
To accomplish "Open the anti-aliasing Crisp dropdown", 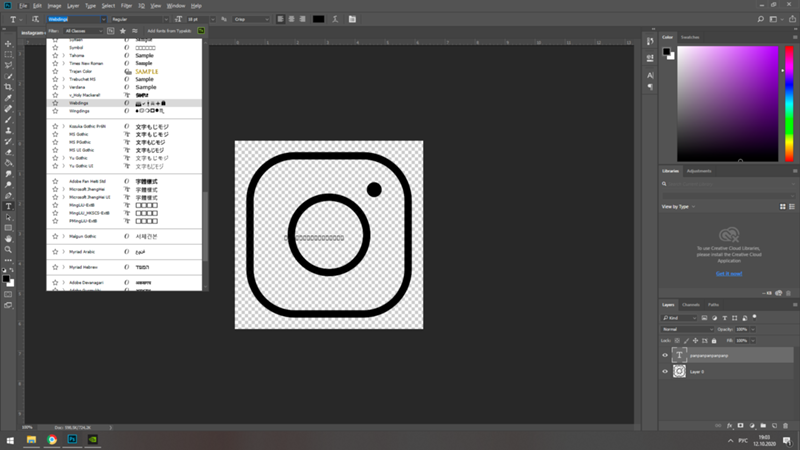I will (x=251, y=19).
